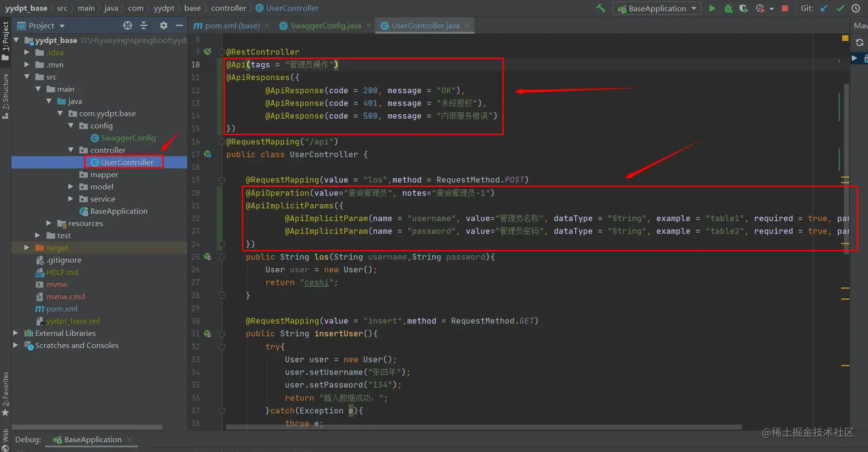Close the SwaggerConfig.java tab
Image resolution: width=868 pixels, height=452 pixels.
[367, 25]
